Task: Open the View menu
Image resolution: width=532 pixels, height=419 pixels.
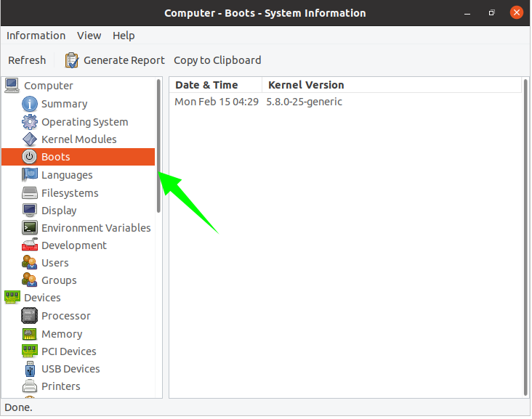Action: tap(89, 36)
